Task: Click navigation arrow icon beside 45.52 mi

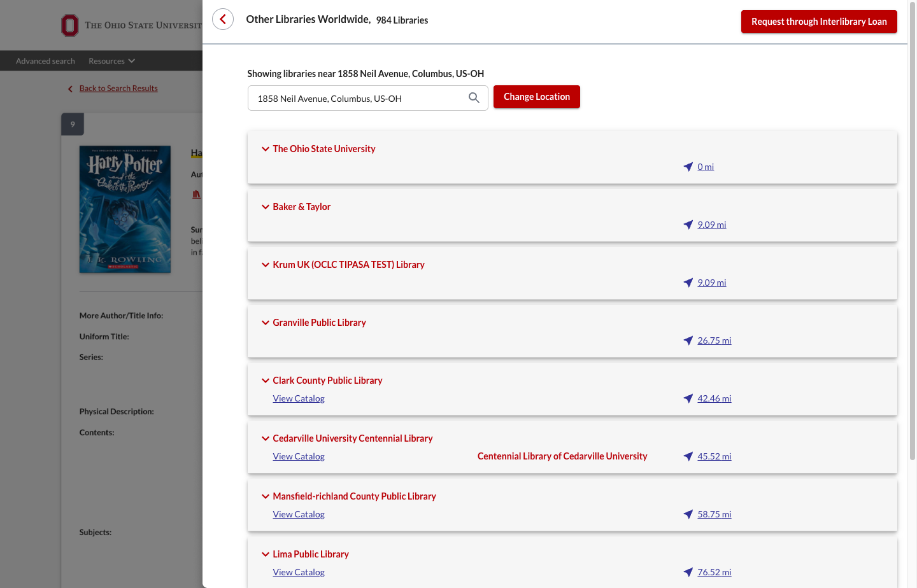Action: coord(688,456)
